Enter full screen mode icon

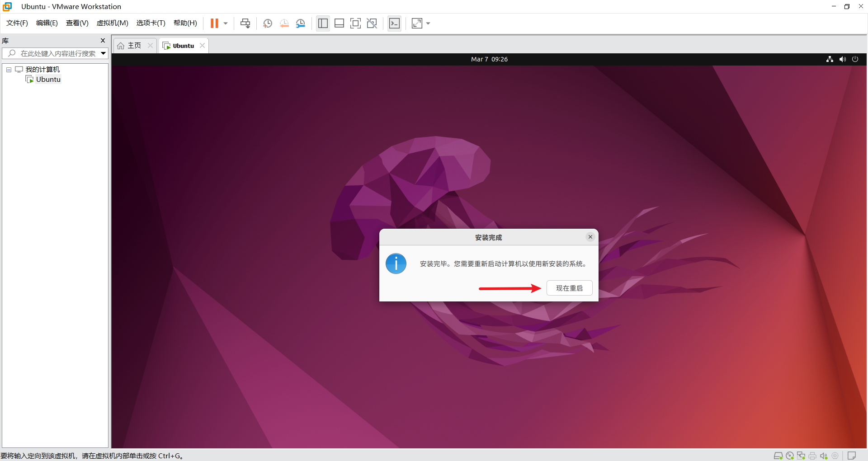tap(355, 24)
